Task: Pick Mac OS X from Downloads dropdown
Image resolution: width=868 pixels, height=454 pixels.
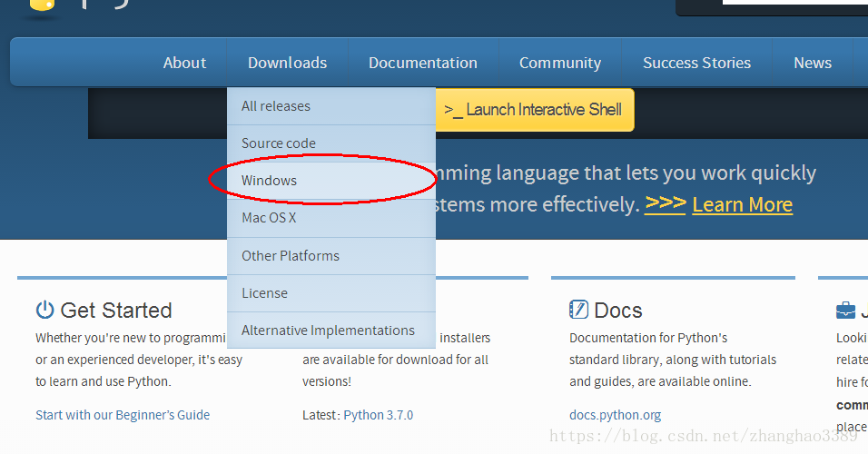Action: pyautogui.click(x=331, y=218)
